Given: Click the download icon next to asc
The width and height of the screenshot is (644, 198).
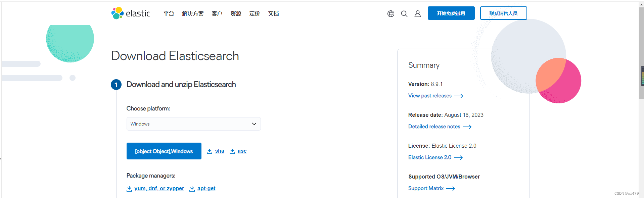Looking at the screenshot, I should [x=232, y=151].
